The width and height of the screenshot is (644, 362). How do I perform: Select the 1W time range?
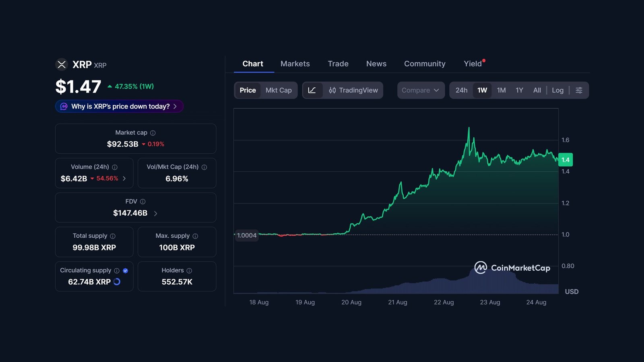pyautogui.click(x=482, y=90)
